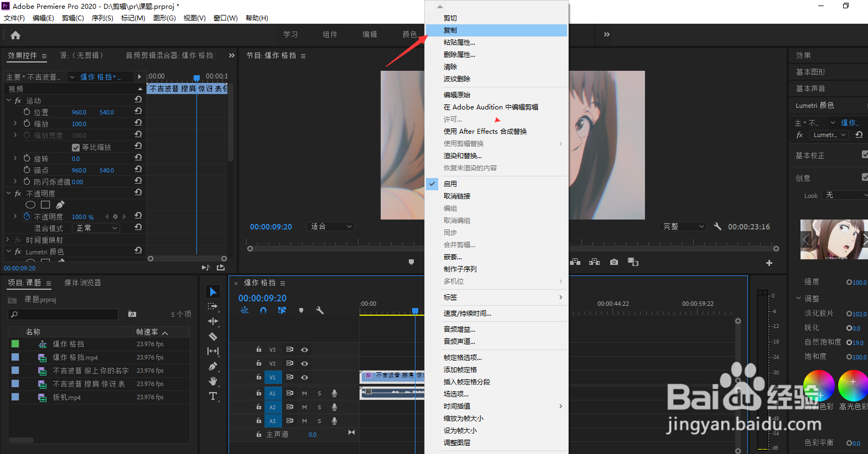Open playback resolution dropdown 完整

pos(684,226)
